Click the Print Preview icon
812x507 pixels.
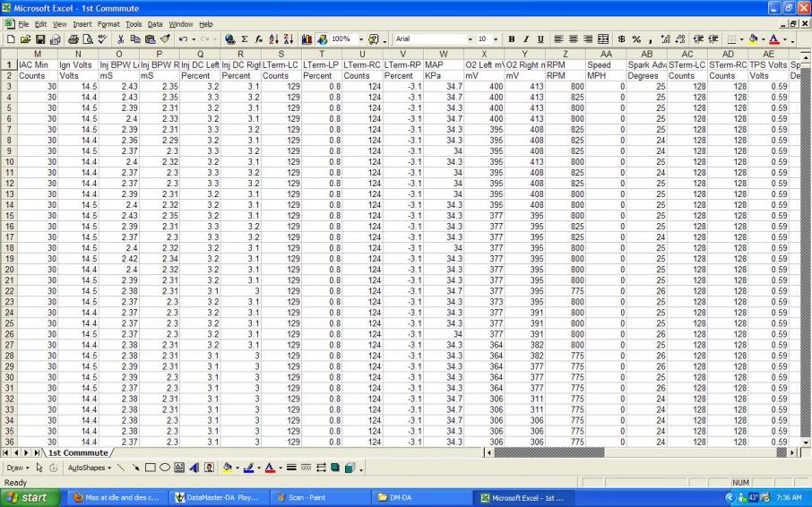pos(88,39)
